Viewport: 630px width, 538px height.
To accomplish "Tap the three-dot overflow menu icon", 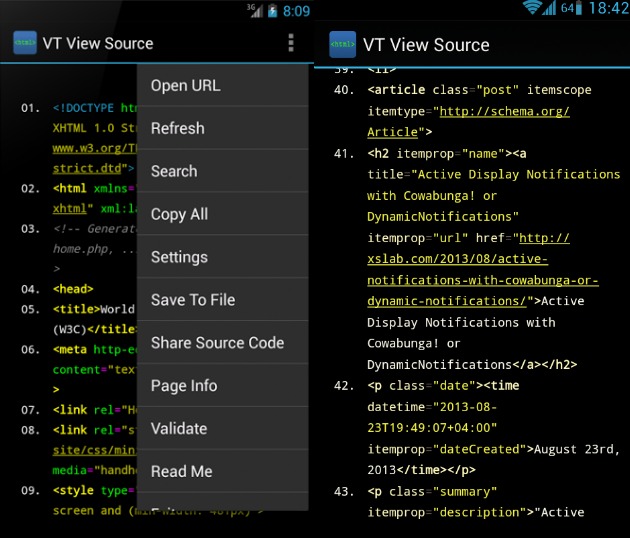I will [291, 43].
